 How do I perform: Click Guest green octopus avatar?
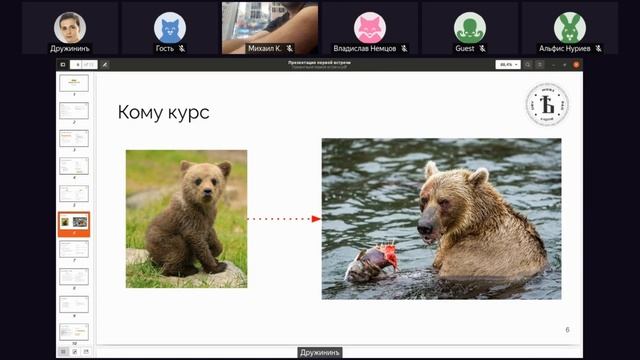470,27
